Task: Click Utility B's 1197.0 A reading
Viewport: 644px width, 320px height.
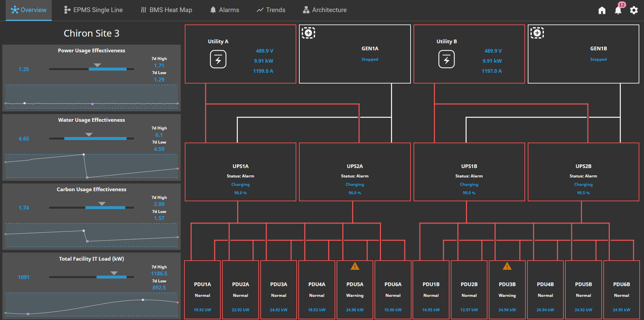Action: (x=491, y=71)
